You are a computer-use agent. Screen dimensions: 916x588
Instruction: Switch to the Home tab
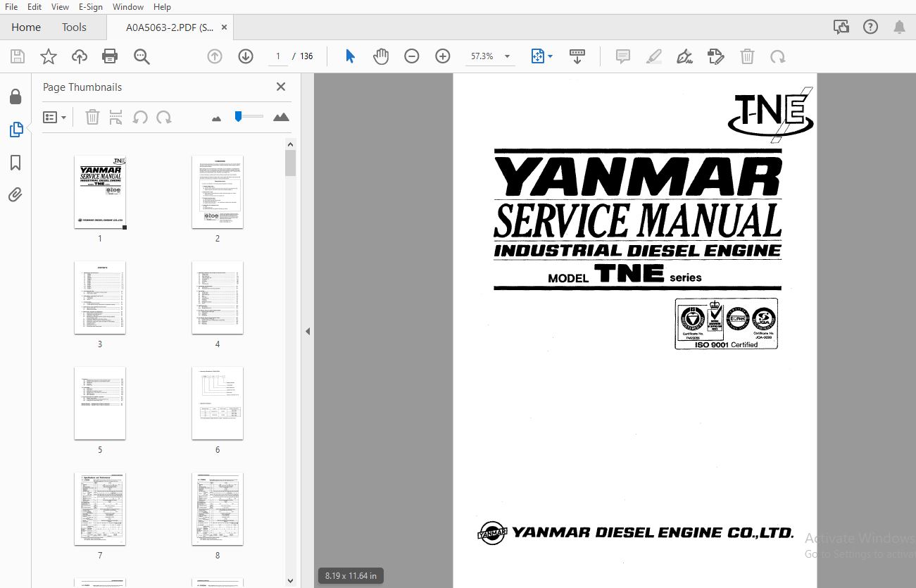(x=26, y=27)
